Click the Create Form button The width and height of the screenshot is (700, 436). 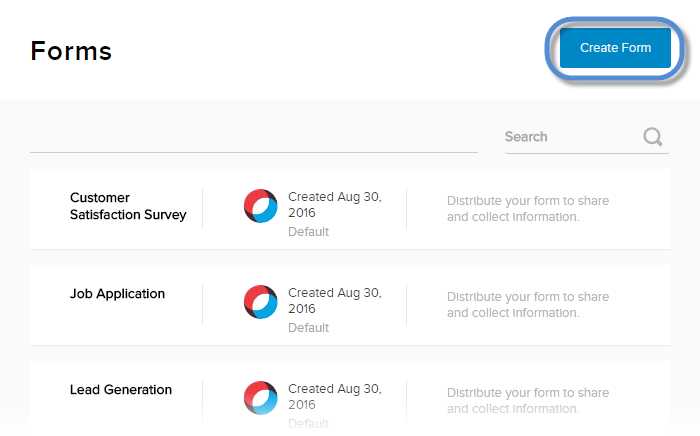coord(615,48)
